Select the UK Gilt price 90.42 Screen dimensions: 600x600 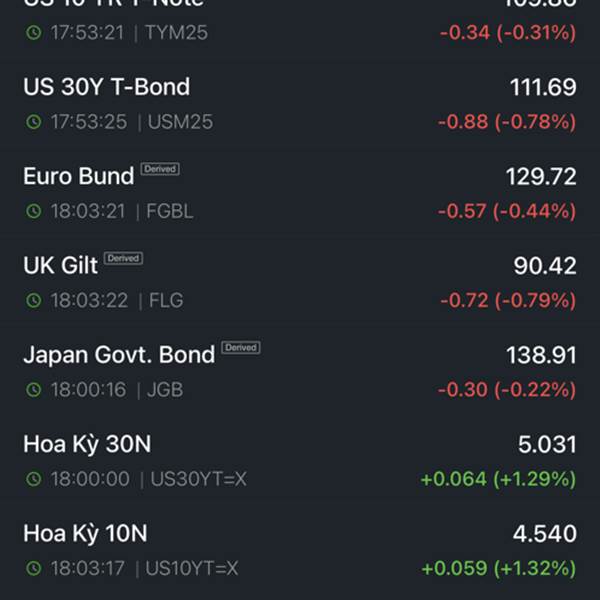click(545, 266)
